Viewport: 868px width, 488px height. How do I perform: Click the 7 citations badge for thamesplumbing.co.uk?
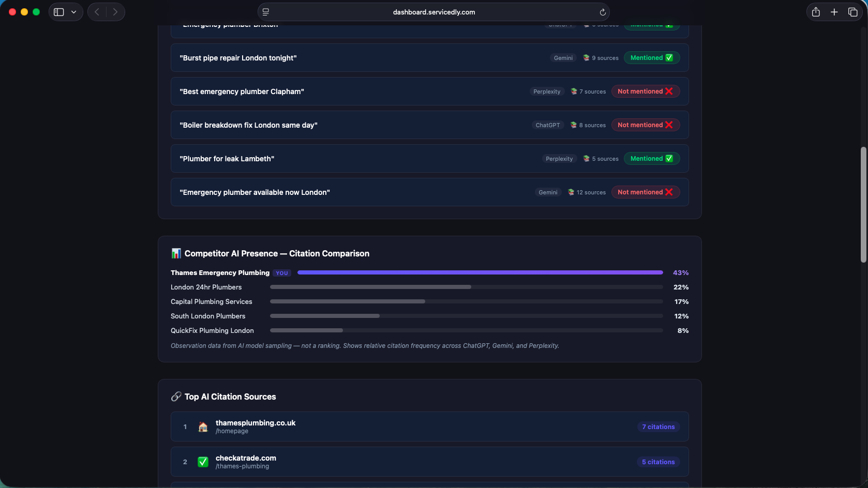pyautogui.click(x=658, y=426)
